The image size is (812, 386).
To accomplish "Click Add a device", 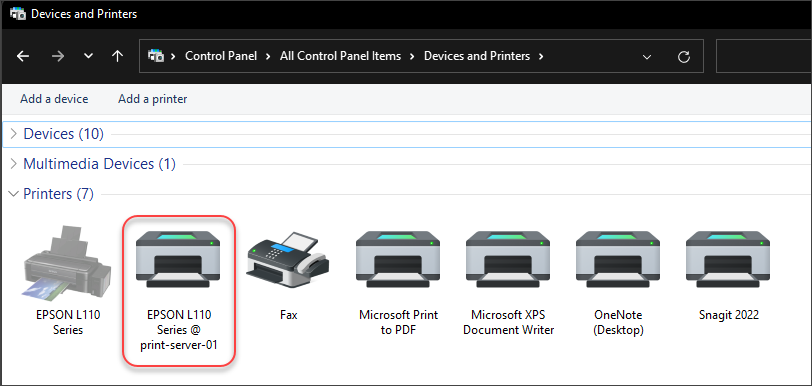I will click(x=54, y=98).
